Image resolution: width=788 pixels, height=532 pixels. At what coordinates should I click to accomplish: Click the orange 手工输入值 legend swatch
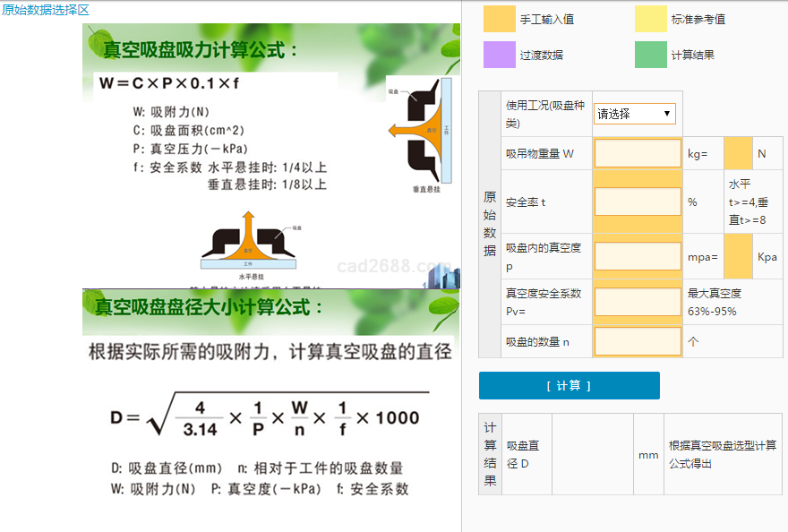click(x=500, y=19)
